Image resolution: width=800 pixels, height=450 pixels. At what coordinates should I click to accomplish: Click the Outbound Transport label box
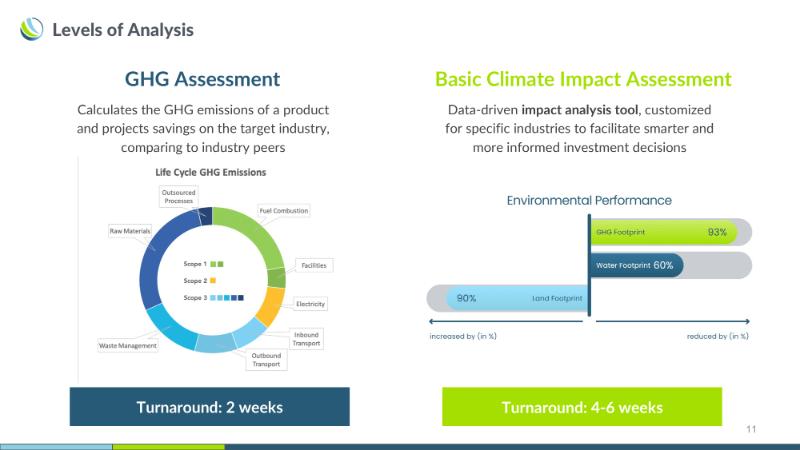click(266, 360)
